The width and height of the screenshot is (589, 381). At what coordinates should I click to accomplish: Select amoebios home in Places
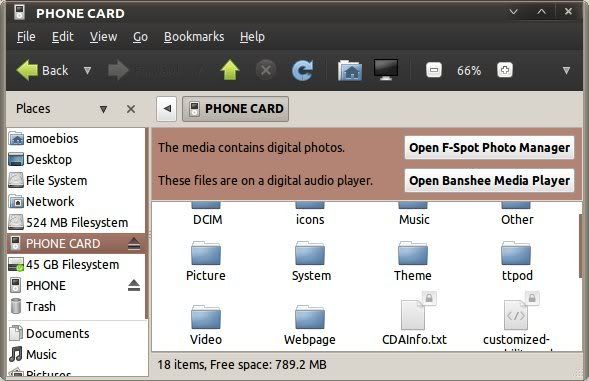76,139
